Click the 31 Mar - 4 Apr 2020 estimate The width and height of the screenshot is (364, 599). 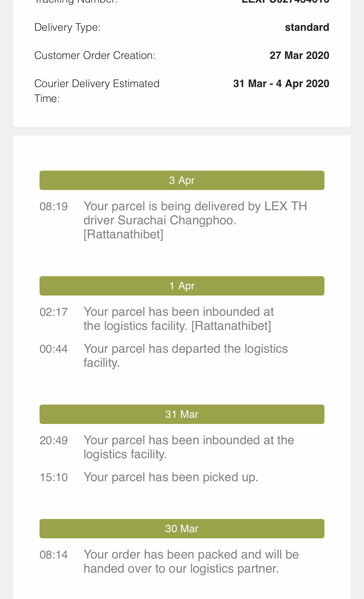pyautogui.click(x=281, y=84)
